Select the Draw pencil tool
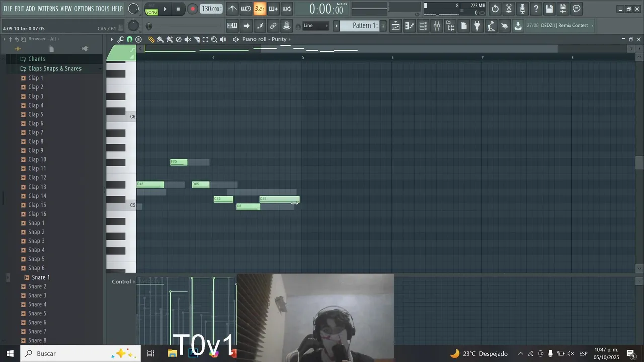This screenshot has height=362, width=644. point(151,39)
